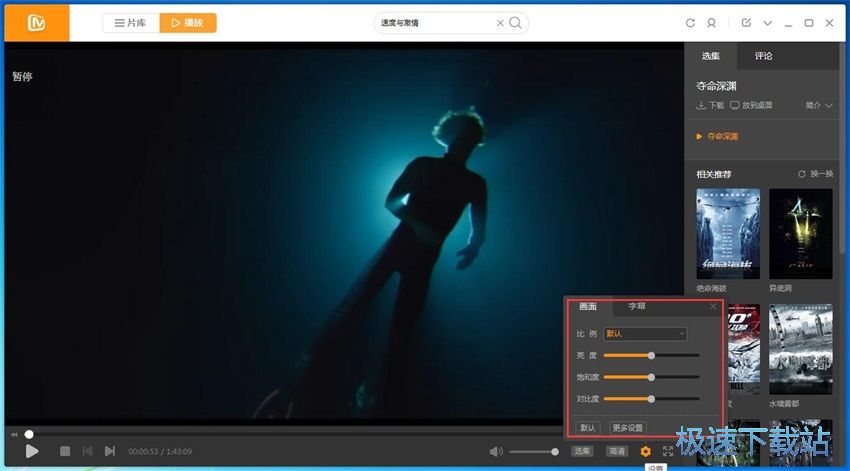The height and width of the screenshot is (471, 850).
Task: Close the picture settings popup
Action: (x=713, y=307)
